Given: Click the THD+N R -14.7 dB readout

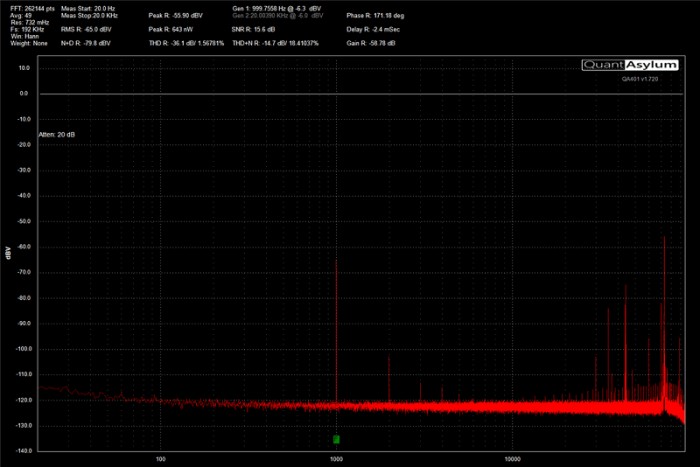Looking at the screenshot, I should coord(275,43).
